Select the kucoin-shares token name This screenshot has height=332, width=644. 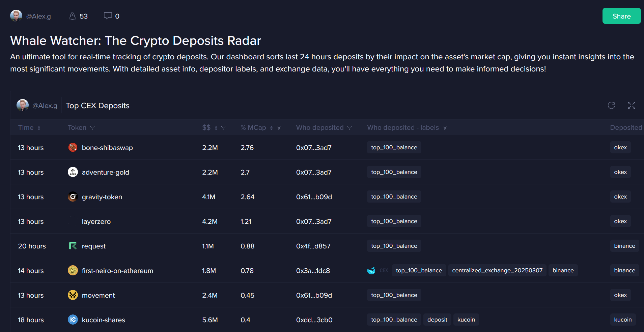[103, 320]
